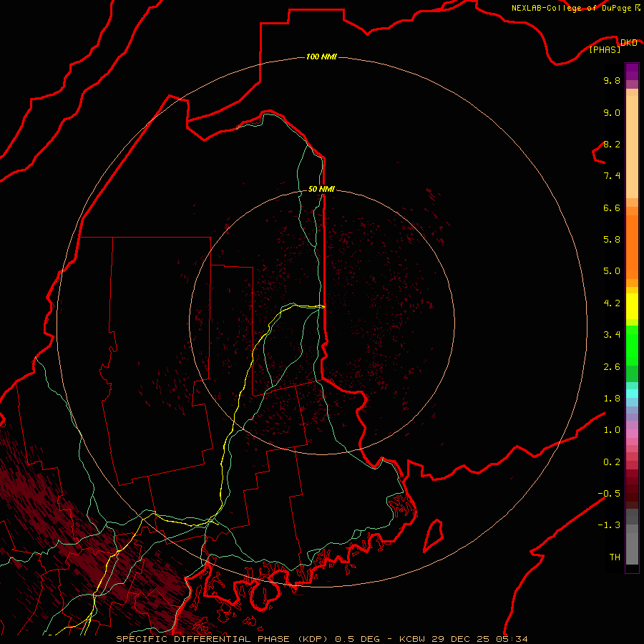This screenshot has width=644, height=644.
Task: Click the -1.3 color scale value
Action: (x=609, y=525)
